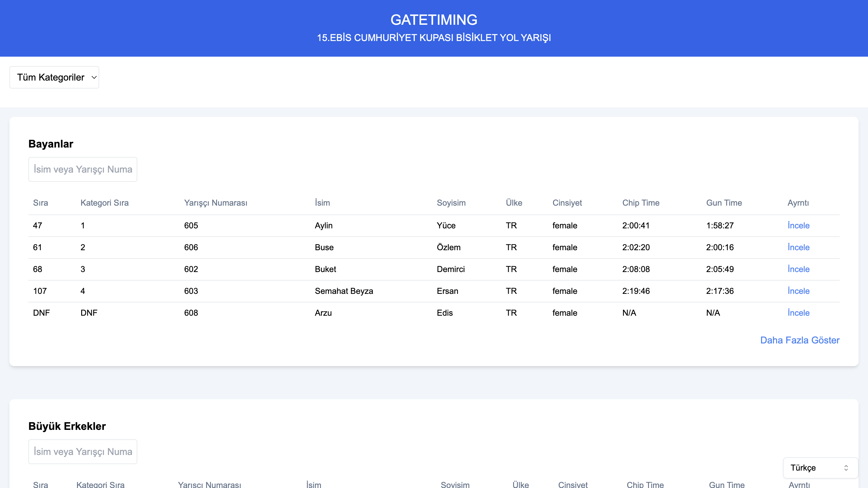Open İncele for Semahat Beyza Ersan
Screen dimensions: 868x488
pyautogui.click(x=798, y=291)
